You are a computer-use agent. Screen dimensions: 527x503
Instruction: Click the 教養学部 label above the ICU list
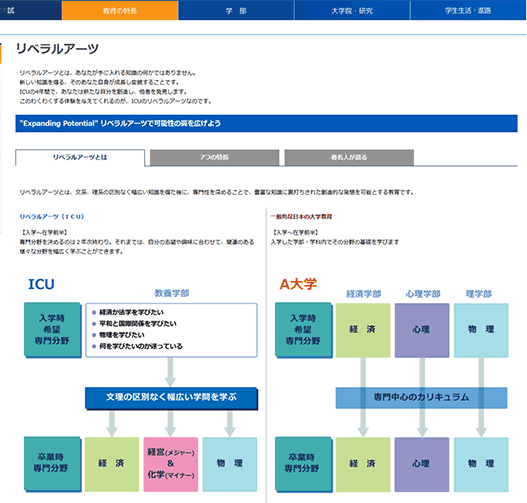tap(172, 293)
